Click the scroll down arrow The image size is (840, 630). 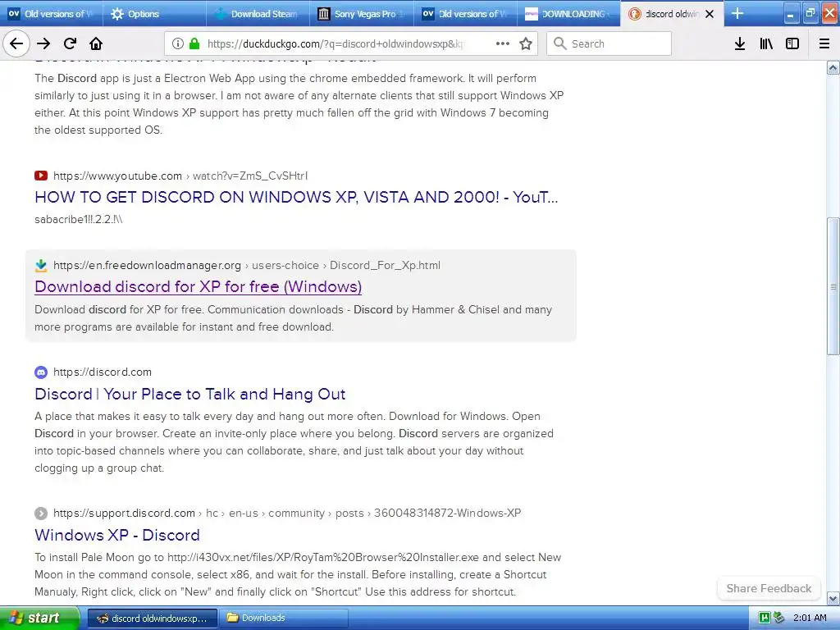tap(833, 598)
